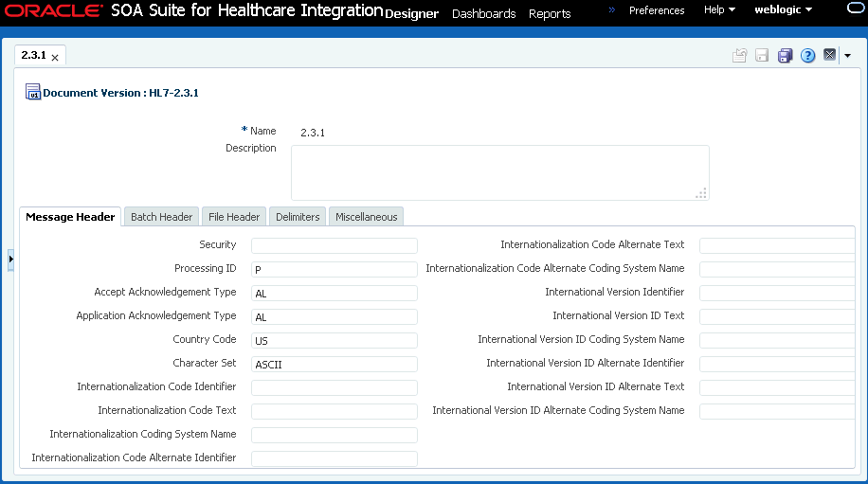868x484 pixels.
Task: Click the International Version Identifier field
Action: (x=777, y=294)
